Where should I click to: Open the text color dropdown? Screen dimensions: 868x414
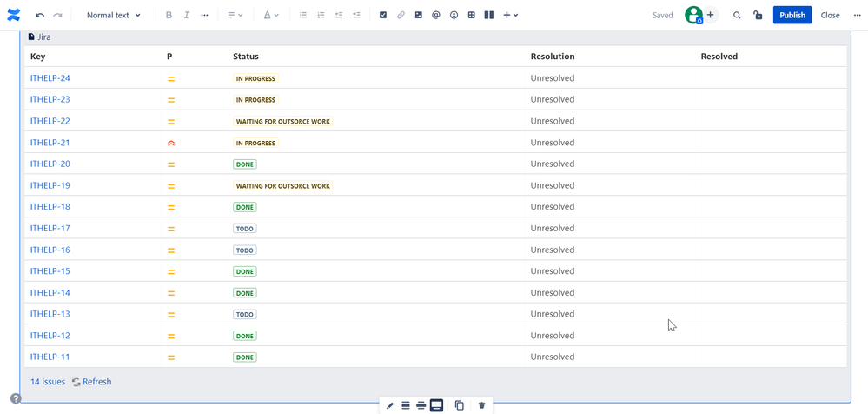click(271, 15)
